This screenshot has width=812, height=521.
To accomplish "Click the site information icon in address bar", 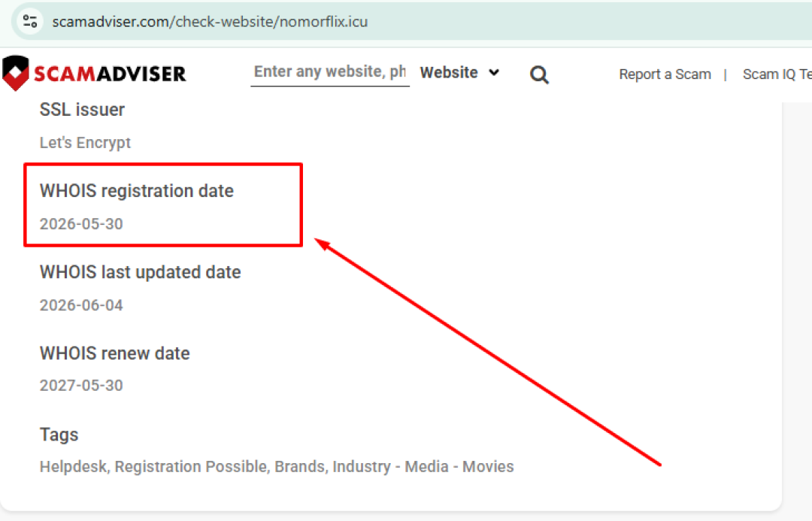I will (x=30, y=21).
